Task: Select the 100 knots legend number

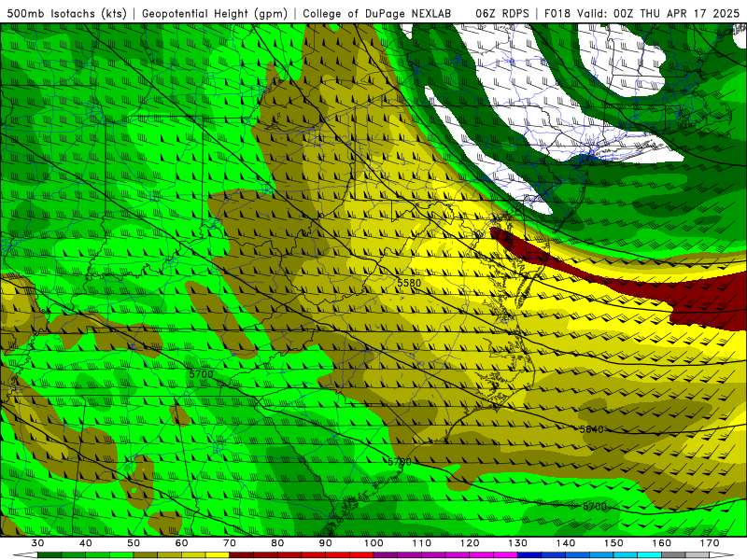Action: click(x=374, y=543)
